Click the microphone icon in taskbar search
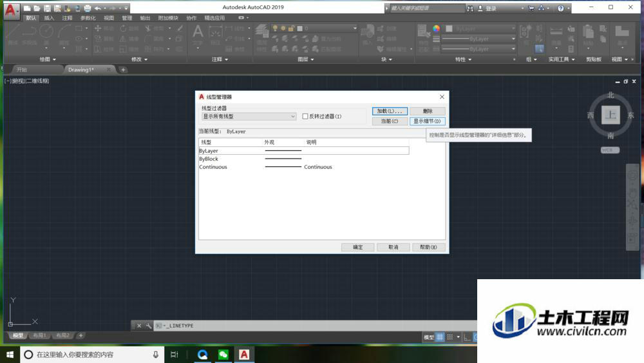Image resolution: width=644 pixels, height=363 pixels. pos(156,355)
